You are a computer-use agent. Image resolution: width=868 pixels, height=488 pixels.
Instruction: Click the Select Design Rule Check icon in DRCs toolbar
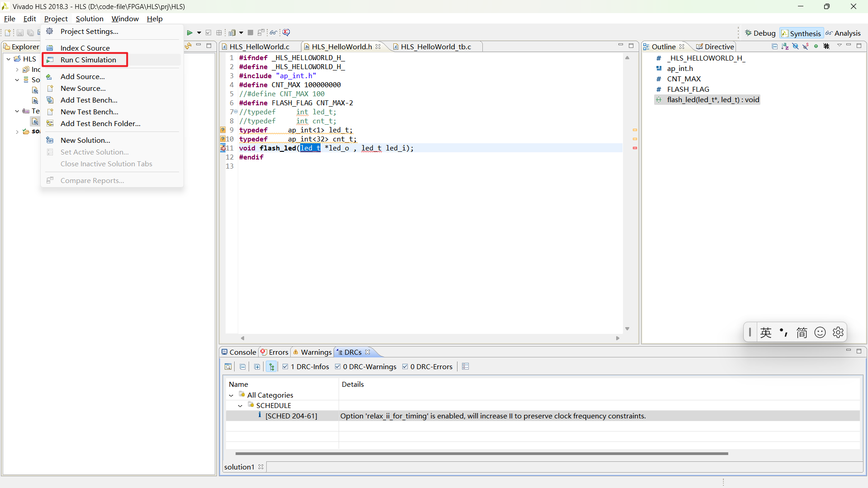pos(228,366)
